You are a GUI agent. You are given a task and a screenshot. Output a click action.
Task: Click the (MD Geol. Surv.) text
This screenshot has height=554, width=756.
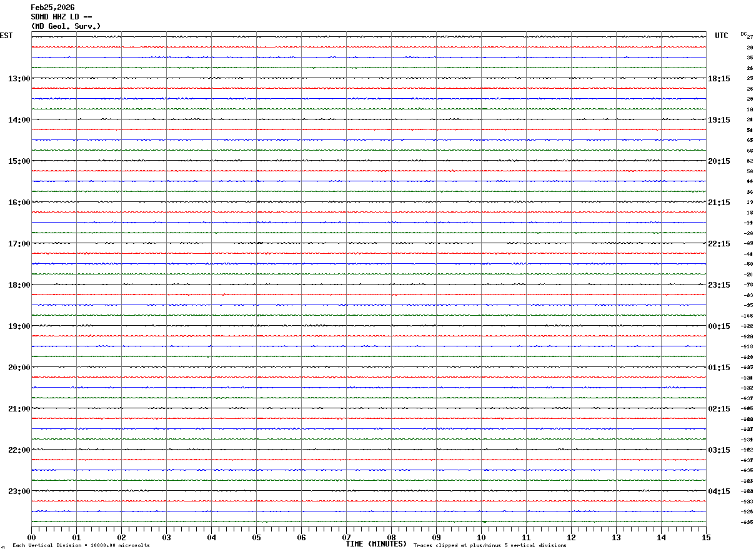66,26
